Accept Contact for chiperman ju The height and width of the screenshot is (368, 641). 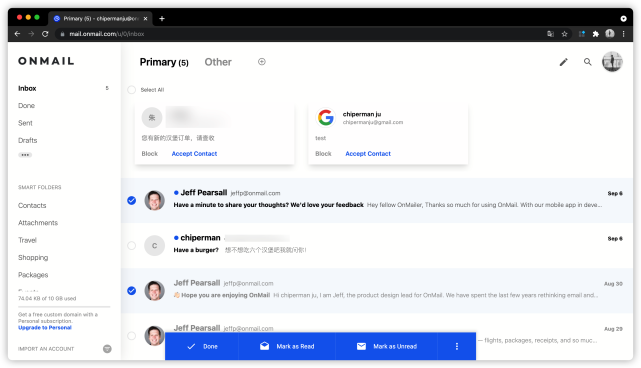368,154
